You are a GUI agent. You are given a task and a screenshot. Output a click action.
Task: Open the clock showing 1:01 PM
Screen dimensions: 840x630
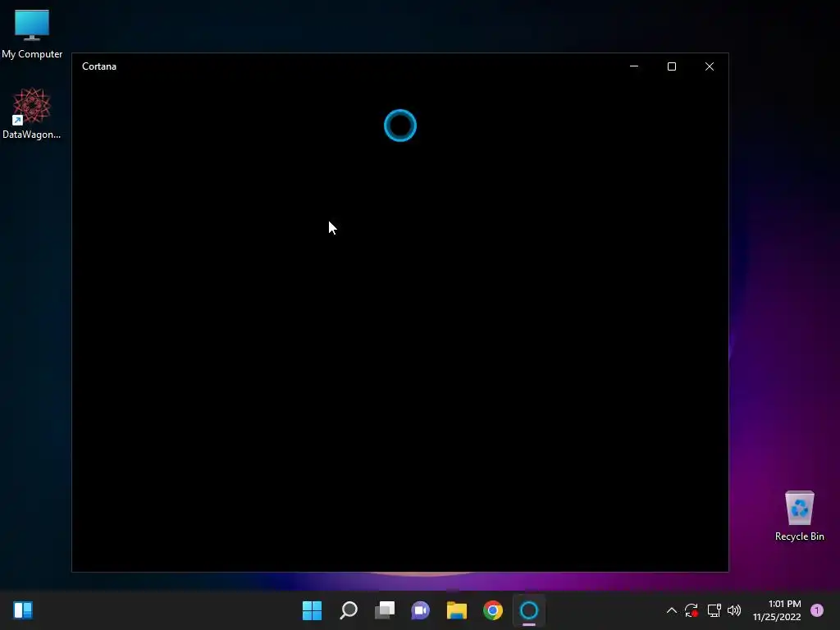tap(777, 610)
